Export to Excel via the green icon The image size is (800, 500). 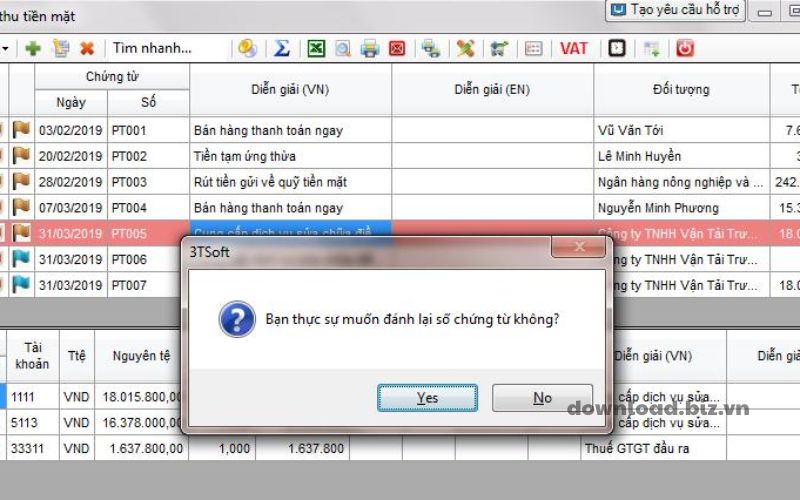tap(316, 48)
